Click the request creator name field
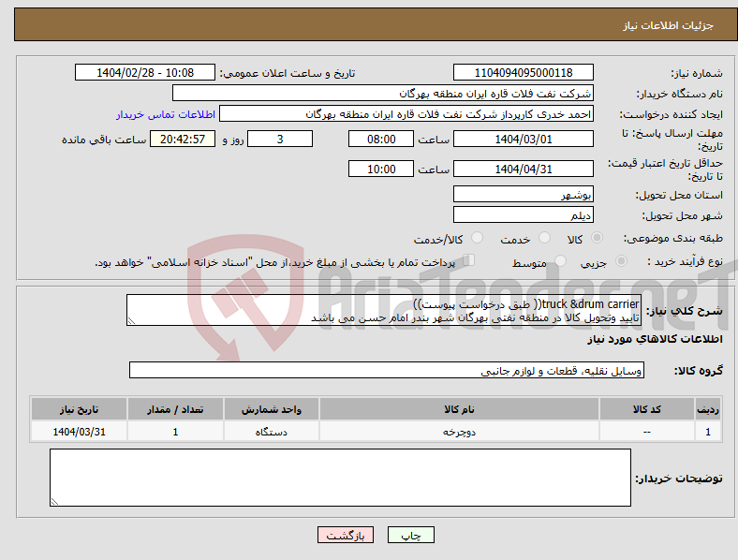Viewport: 738px width, 560px height. tap(406, 114)
